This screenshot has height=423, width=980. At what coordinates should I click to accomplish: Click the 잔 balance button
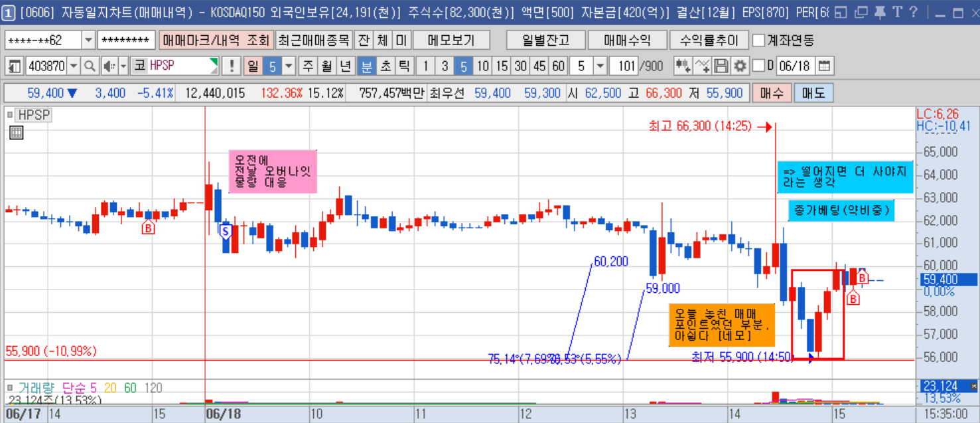[x=364, y=41]
